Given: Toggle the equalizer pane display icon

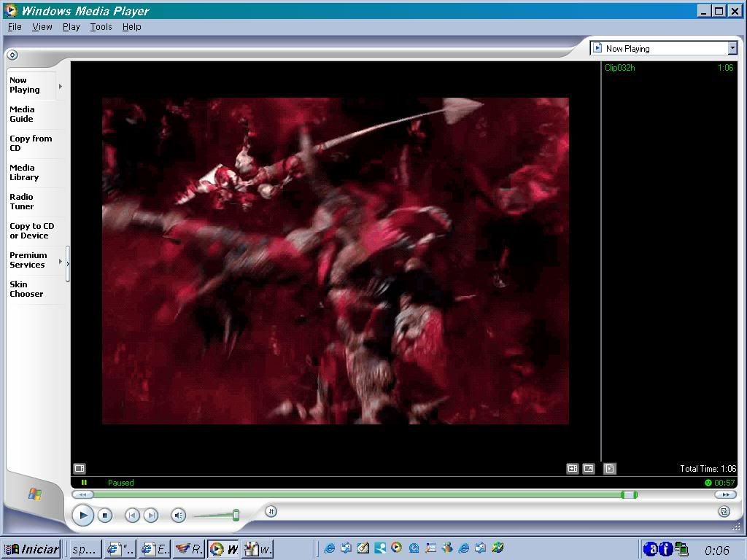Looking at the screenshot, I should (x=573, y=469).
